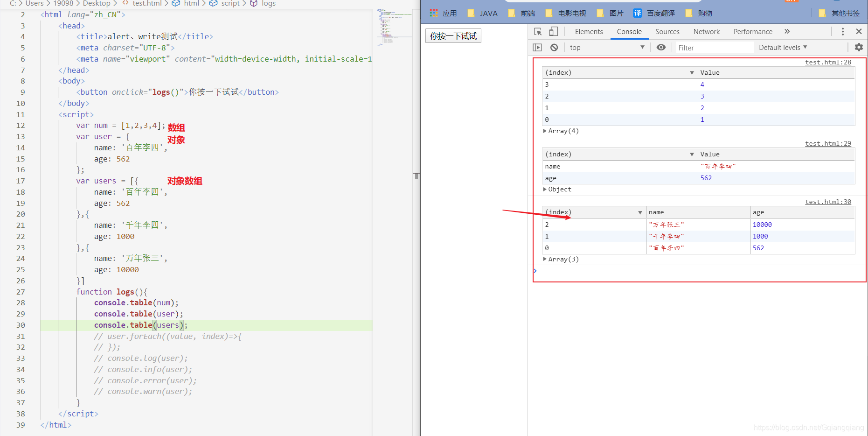Create live expression with eye icon
This screenshot has height=436, width=868.
pos(661,47)
